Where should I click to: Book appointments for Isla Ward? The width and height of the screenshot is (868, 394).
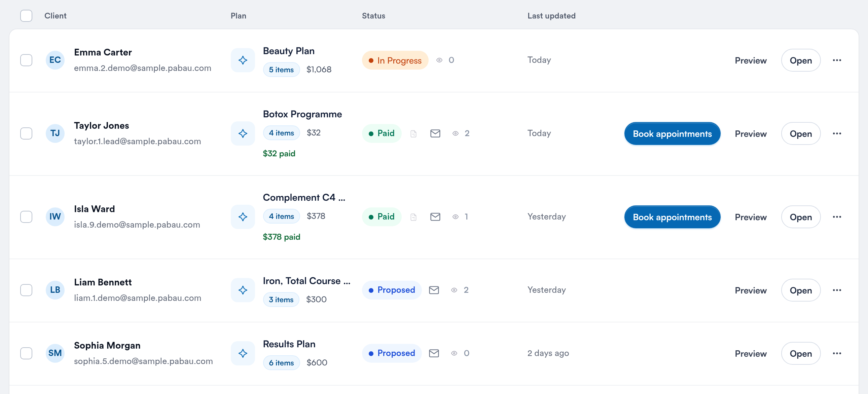(x=672, y=217)
